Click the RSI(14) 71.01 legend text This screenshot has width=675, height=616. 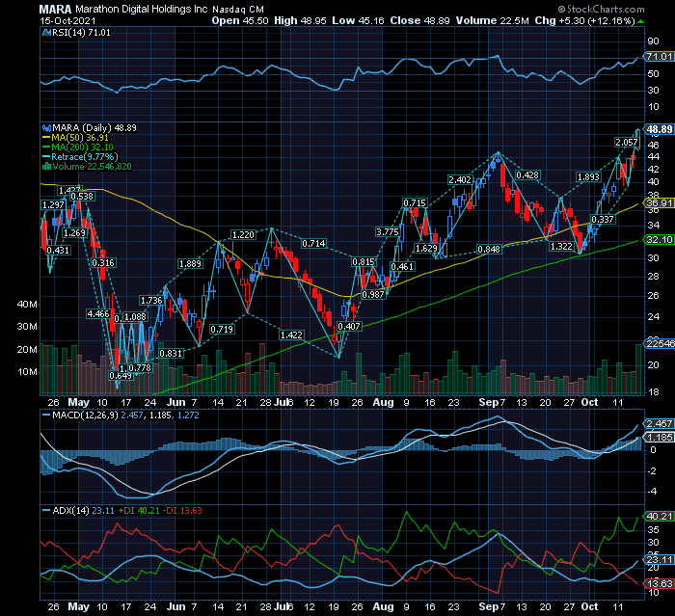[81, 32]
